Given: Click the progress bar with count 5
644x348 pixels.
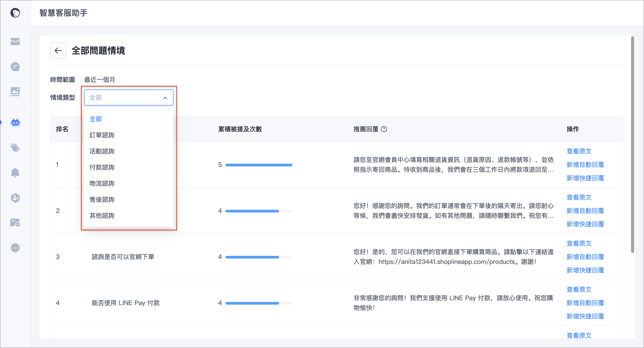Looking at the screenshot, I should 259,165.
